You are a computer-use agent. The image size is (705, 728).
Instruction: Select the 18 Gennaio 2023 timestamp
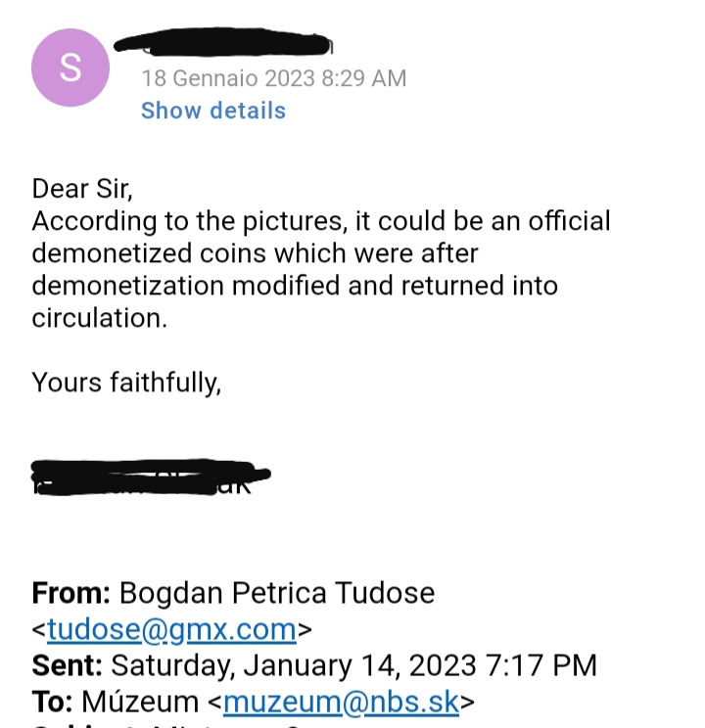point(274,78)
